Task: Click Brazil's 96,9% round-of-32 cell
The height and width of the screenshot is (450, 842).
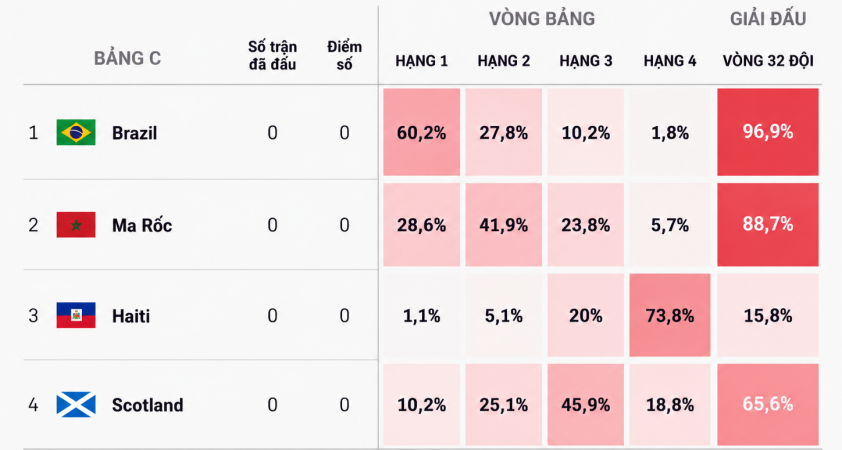Action: pyautogui.click(x=768, y=132)
